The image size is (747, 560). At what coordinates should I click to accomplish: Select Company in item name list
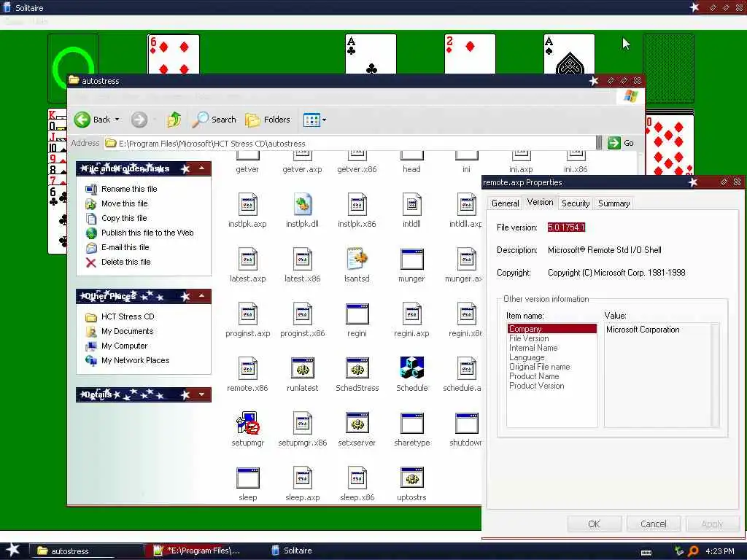coord(552,329)
